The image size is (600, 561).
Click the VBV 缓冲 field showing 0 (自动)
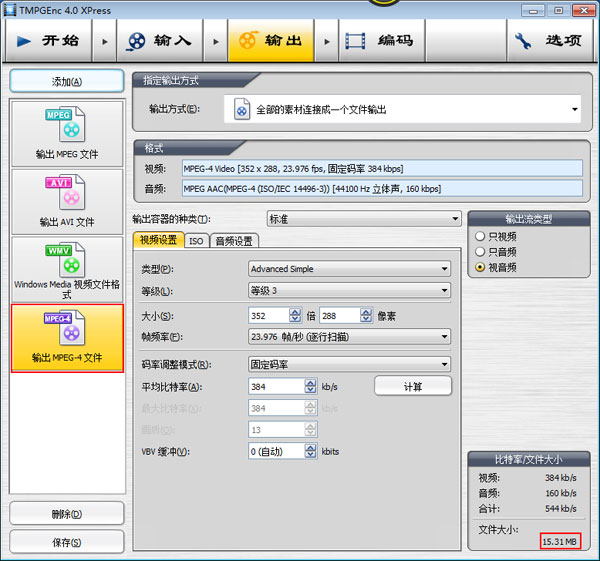click(277, 451)
